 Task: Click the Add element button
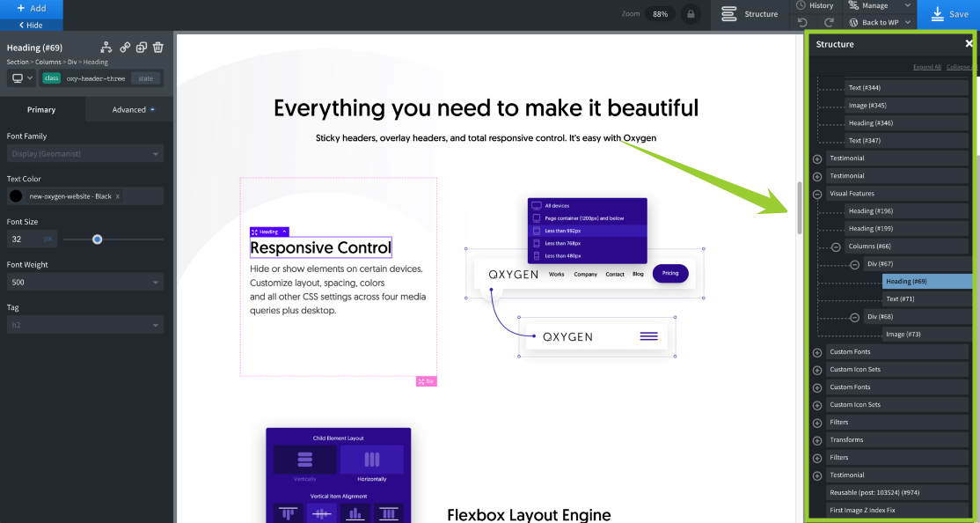pos(32,9)
